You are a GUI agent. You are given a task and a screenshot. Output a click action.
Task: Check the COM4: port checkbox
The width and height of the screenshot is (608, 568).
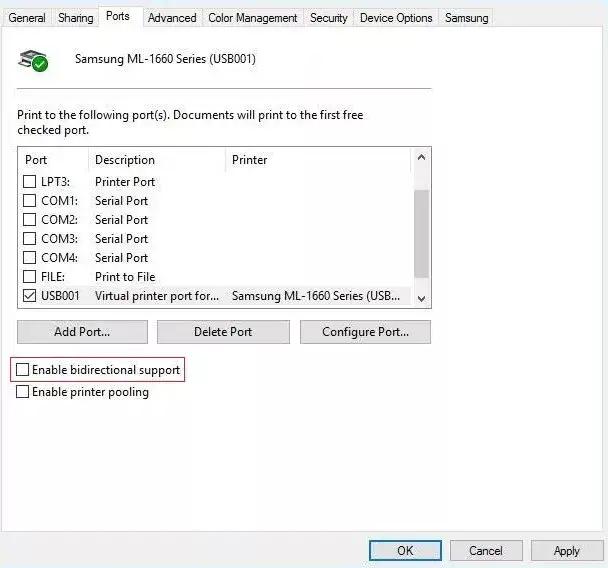click(x=29, y=257)
